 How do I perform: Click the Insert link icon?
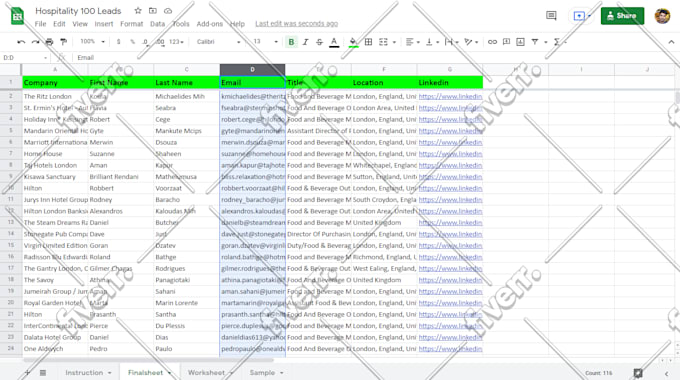point(492,42)
